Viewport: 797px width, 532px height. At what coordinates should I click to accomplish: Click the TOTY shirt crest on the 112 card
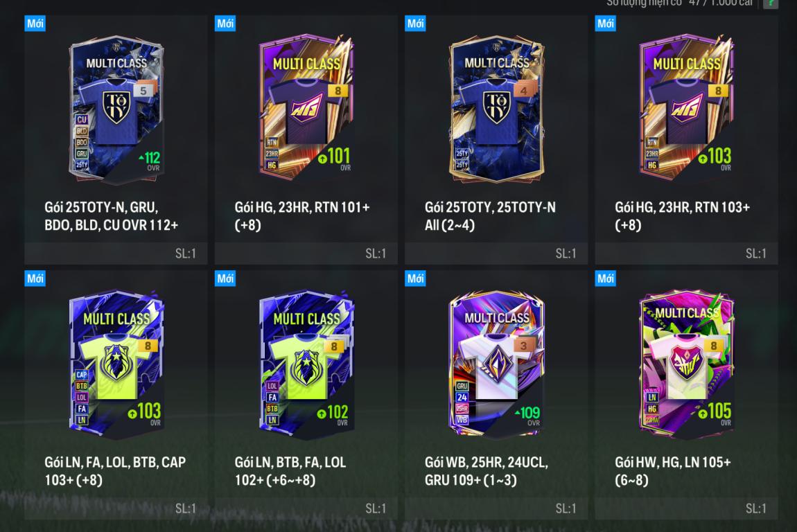click(x=116, y=108)
